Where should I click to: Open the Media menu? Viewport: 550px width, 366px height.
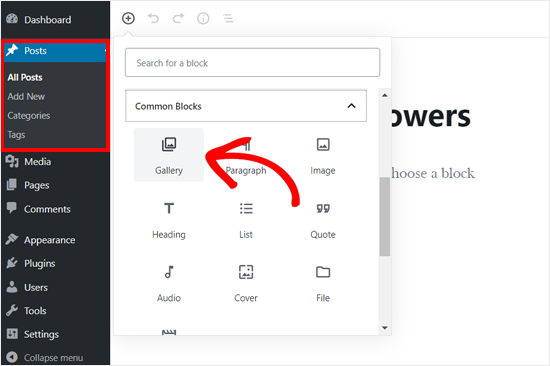(x=55, y=162)
